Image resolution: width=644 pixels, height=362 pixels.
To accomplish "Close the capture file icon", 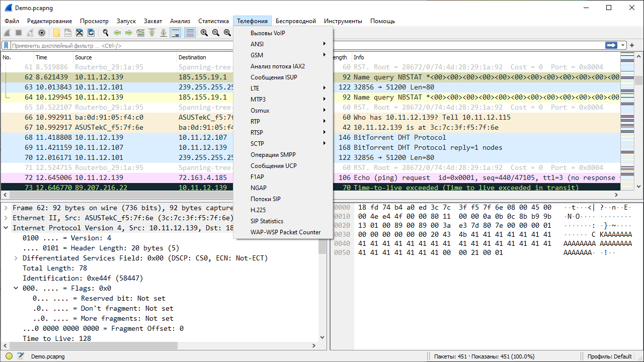I will pyautogui.click(x=79, y=33).
